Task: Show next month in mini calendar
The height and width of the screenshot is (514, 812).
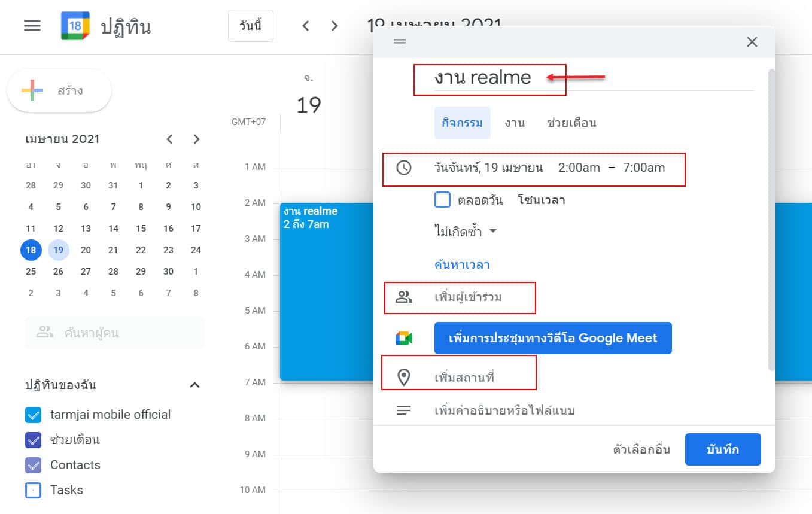Action: (196, 139)
